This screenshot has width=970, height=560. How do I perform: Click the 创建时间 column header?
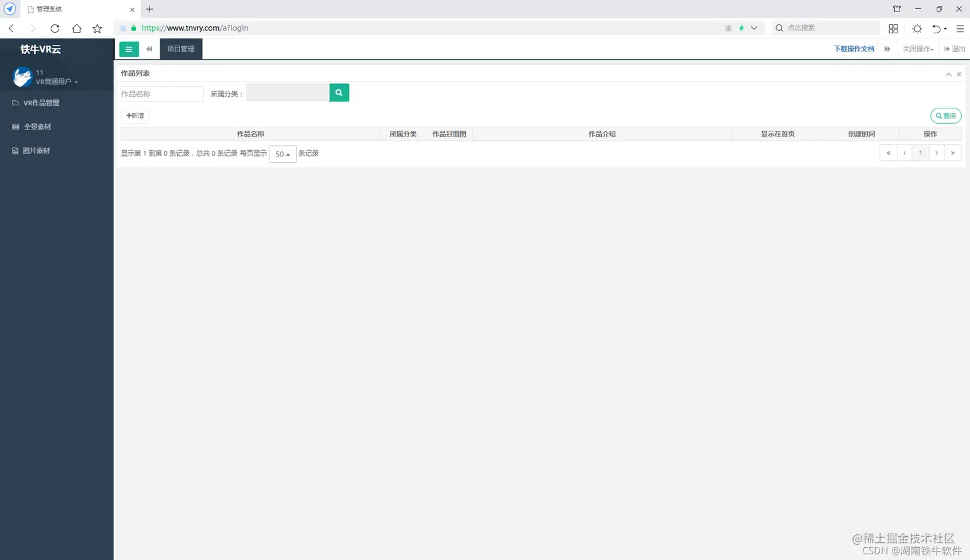(862, 134)
